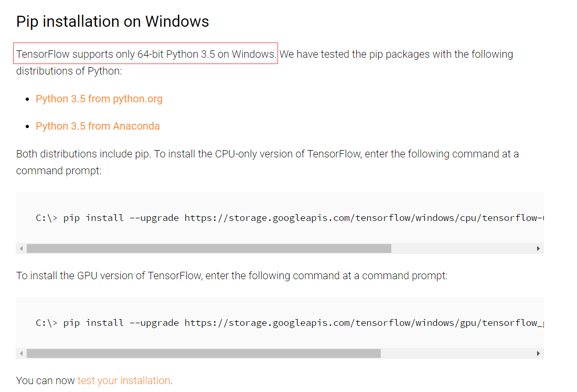Click empty track right of GPU scrollbar thumb

(x=457, y=353)
